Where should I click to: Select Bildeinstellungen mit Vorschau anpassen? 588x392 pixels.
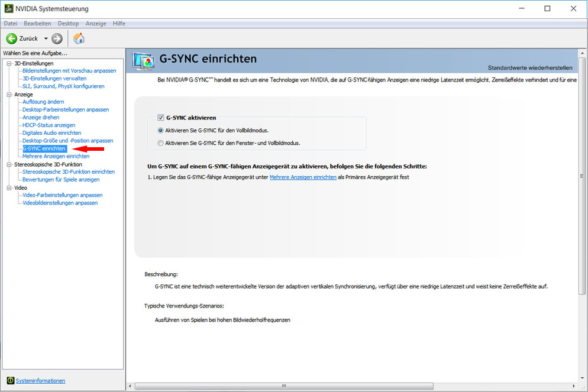69,71
